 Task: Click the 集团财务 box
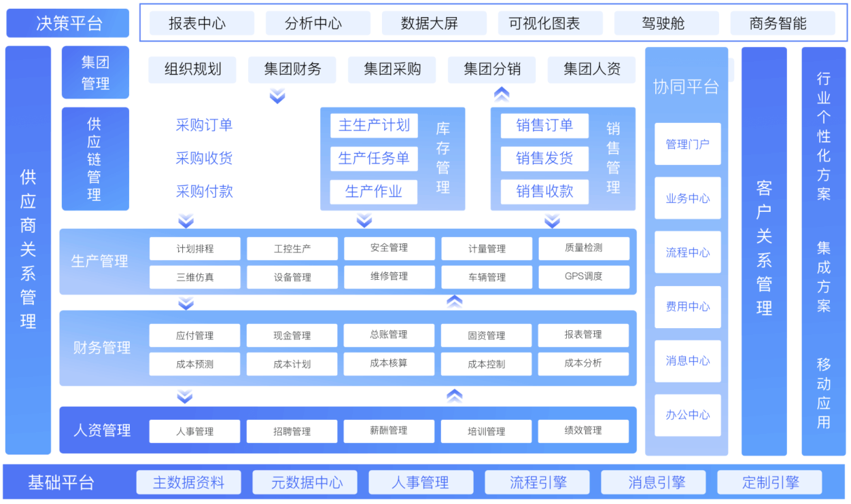click(x=292, y=69)
